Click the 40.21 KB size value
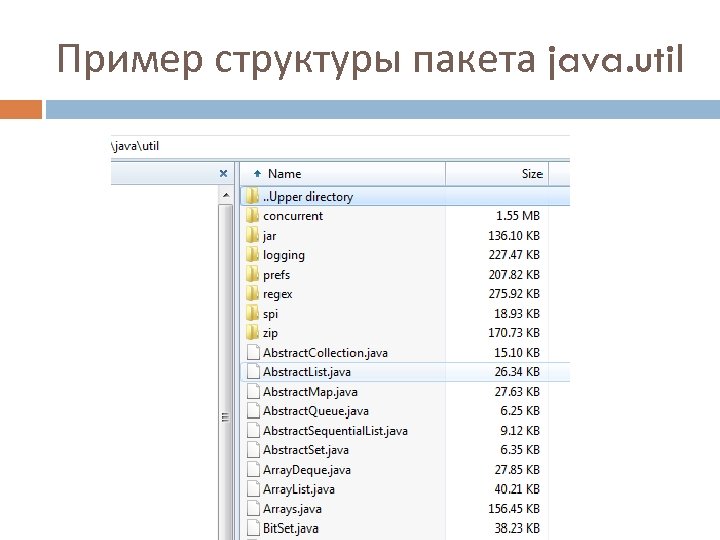 (517, 489)
